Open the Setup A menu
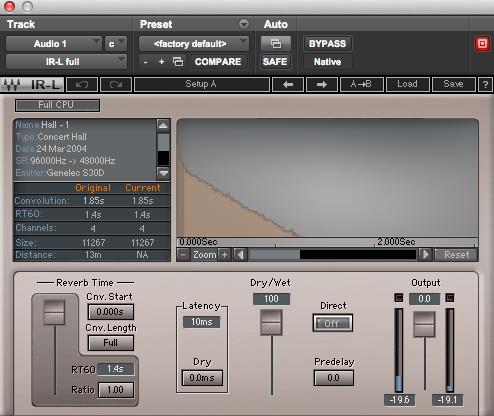 202,84
